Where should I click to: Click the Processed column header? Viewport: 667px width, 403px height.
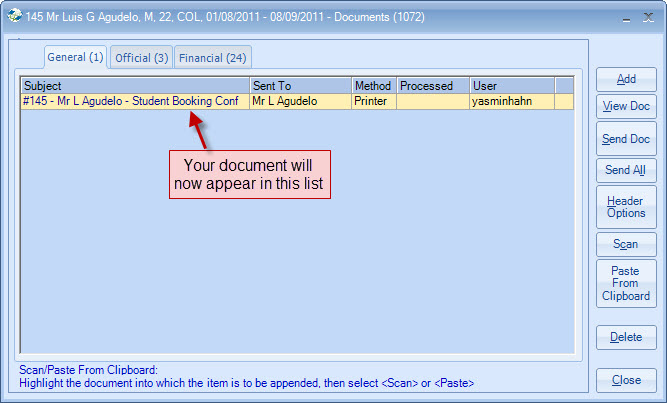[432, 86]
